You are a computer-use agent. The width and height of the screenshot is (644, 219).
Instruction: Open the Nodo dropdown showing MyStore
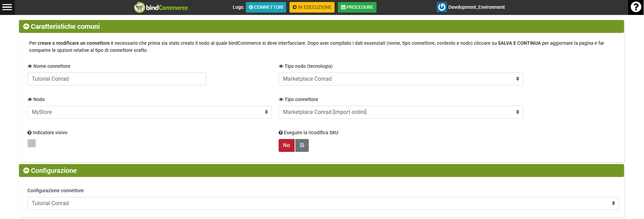pos(149,112)
